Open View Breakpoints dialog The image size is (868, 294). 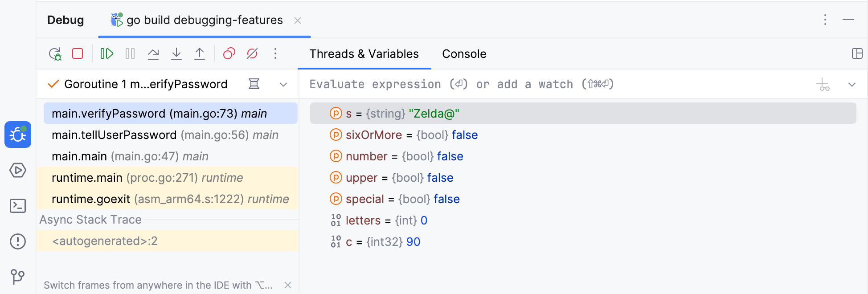[x=229, y=54]
